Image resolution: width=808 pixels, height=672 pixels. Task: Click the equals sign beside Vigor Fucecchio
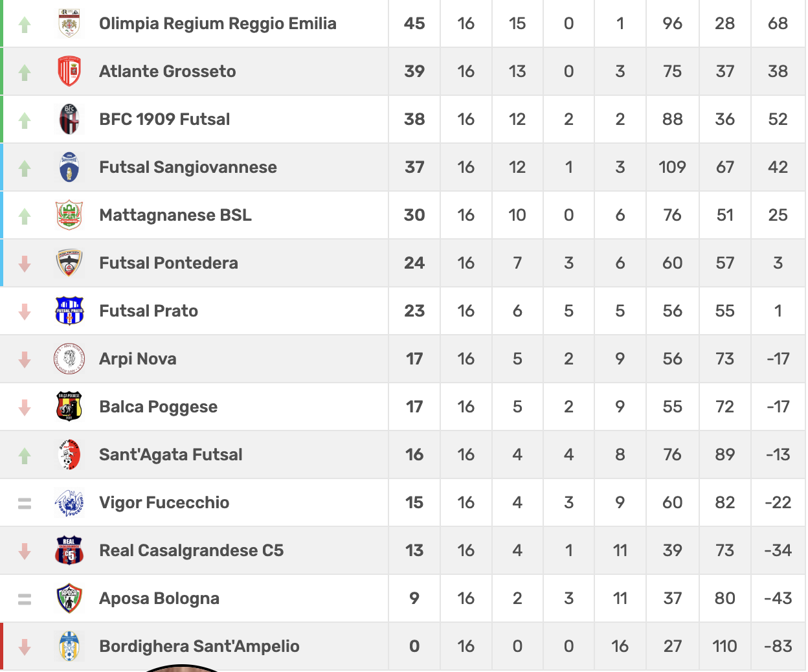point(25,503)
